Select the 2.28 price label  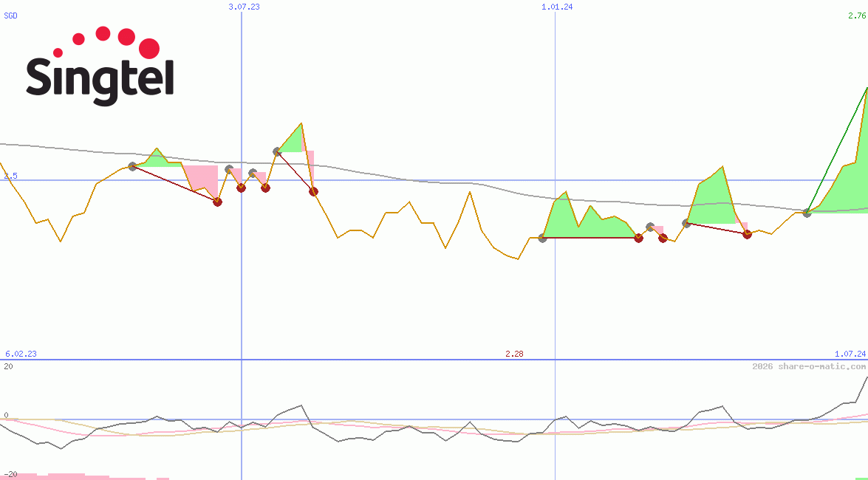click(513, 354)
